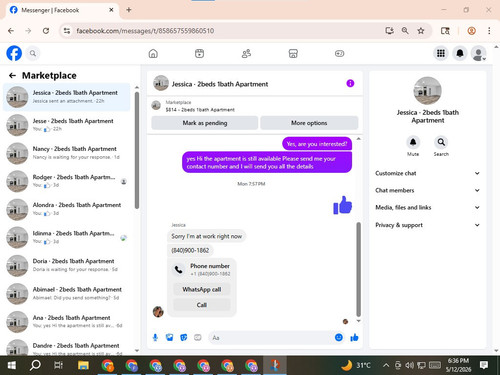Open File Explorer from taskbar
This screenshot has height=375, width=500.
click(x=83, y=365)
